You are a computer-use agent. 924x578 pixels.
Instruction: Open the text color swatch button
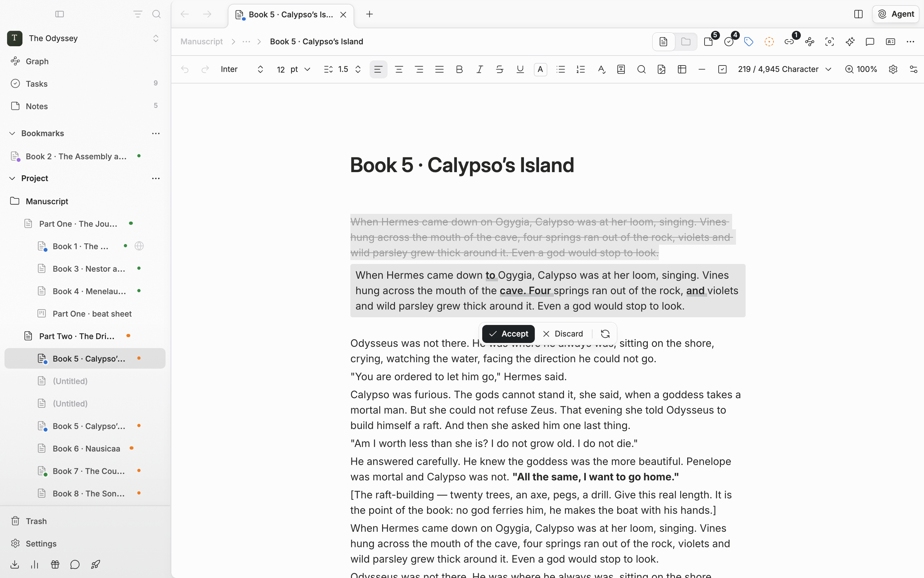click(x=540, y=69)
